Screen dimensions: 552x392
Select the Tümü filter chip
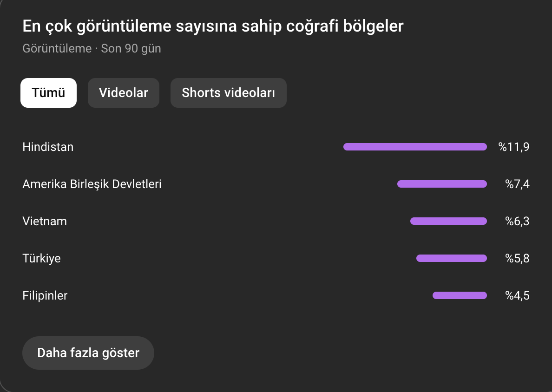[49, 93]
